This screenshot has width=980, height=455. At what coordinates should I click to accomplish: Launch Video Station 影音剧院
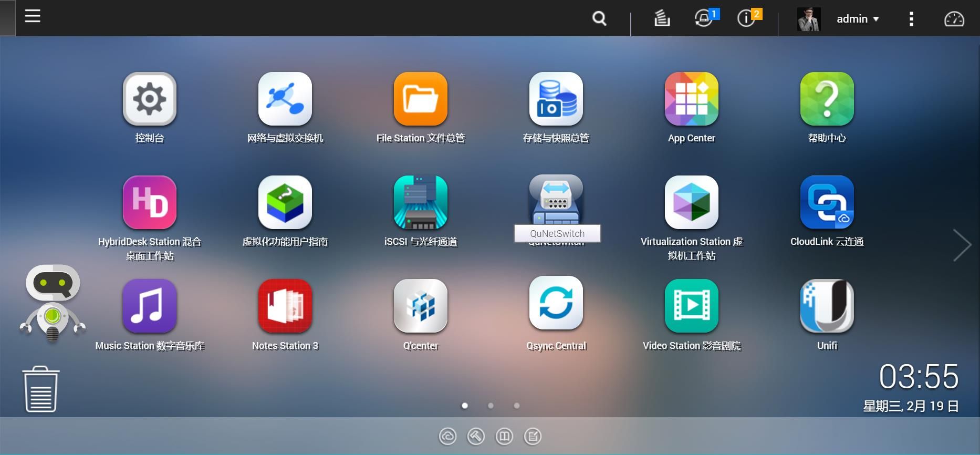click(692, 306)
